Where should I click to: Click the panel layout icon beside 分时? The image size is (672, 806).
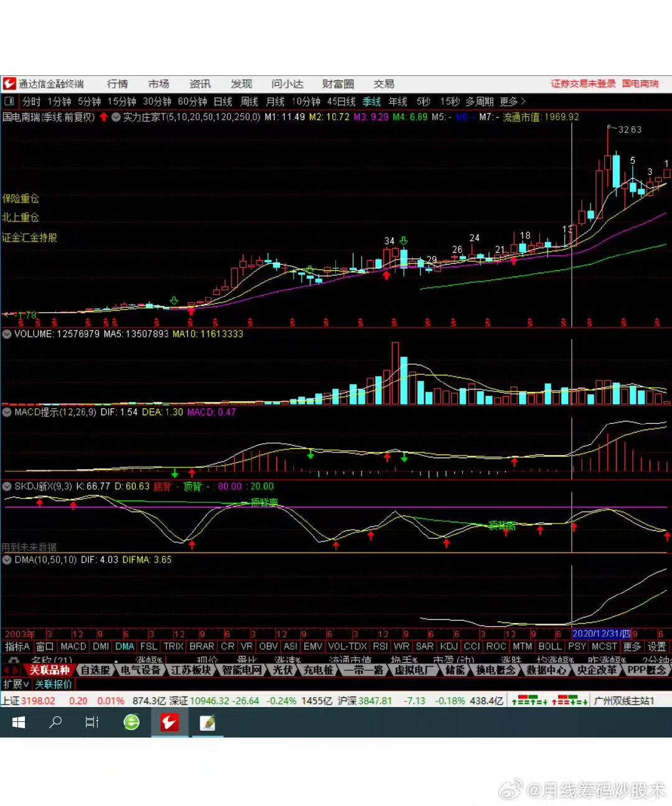(9, 101)
